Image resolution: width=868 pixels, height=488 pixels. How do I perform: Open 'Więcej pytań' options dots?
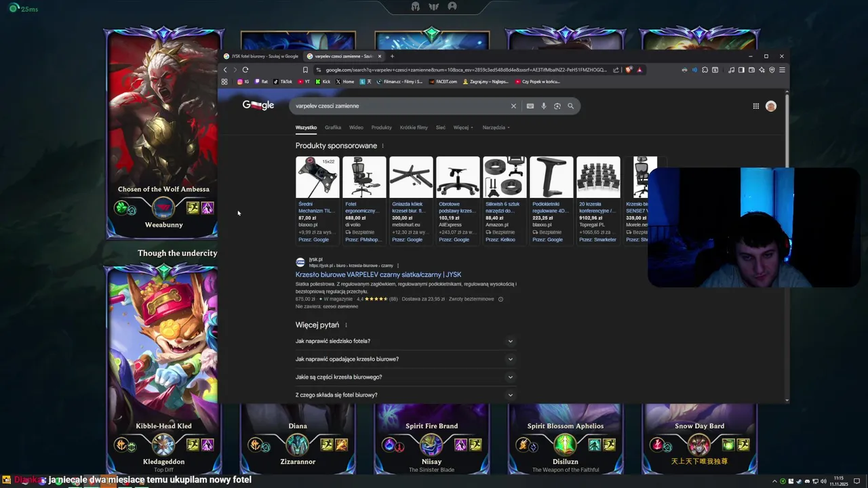(346, 325)
